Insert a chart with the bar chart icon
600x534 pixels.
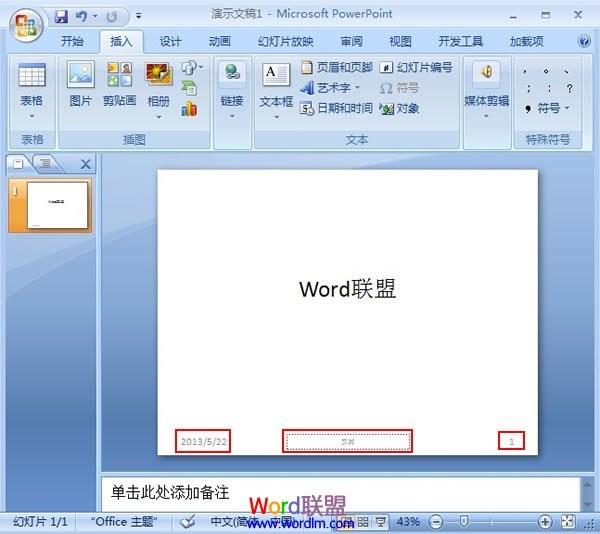click(x=189, y=109)
